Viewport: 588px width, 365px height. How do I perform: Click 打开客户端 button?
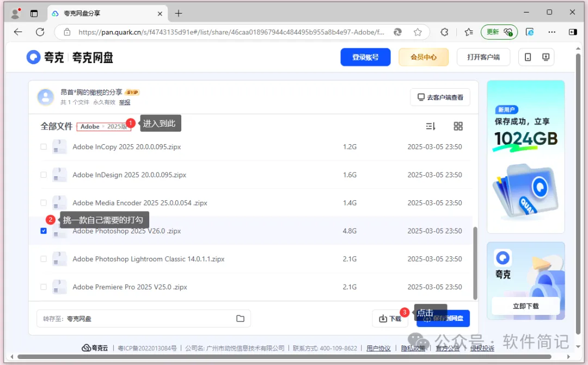483,57
